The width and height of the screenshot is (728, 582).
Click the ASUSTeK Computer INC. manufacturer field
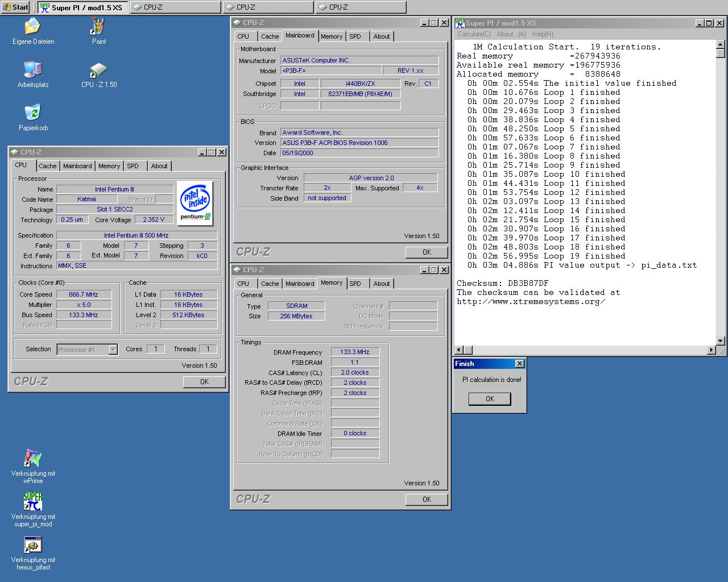pos(359,60)
